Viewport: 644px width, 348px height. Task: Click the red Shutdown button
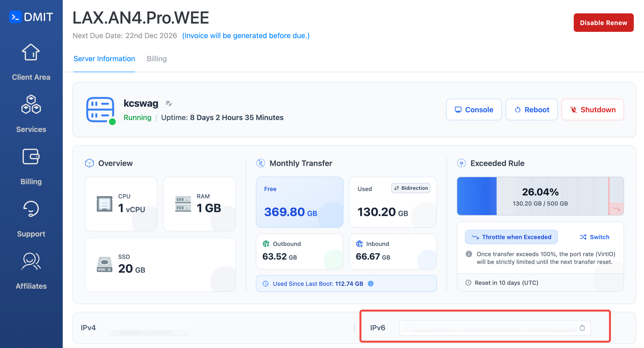tap(592, 110)
